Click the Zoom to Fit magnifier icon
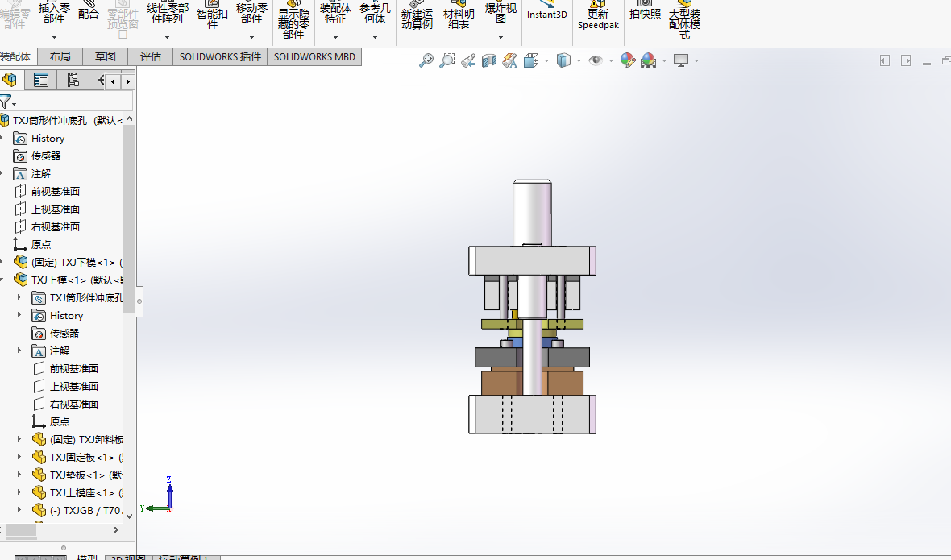 (426, 60)
